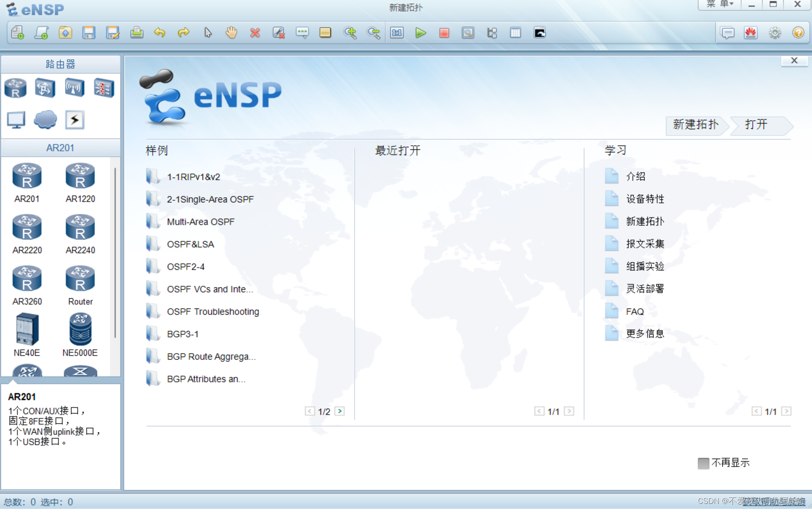Open the 报文采集 learning document
This screenshot has width=812, height=509.
644,244
